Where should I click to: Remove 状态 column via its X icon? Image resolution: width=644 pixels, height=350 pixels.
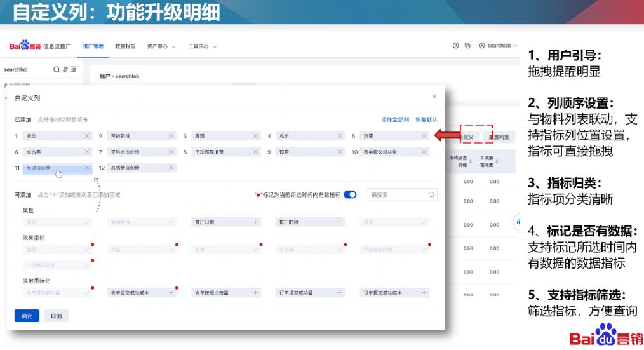pyautogui.click(x=87, y=136)
